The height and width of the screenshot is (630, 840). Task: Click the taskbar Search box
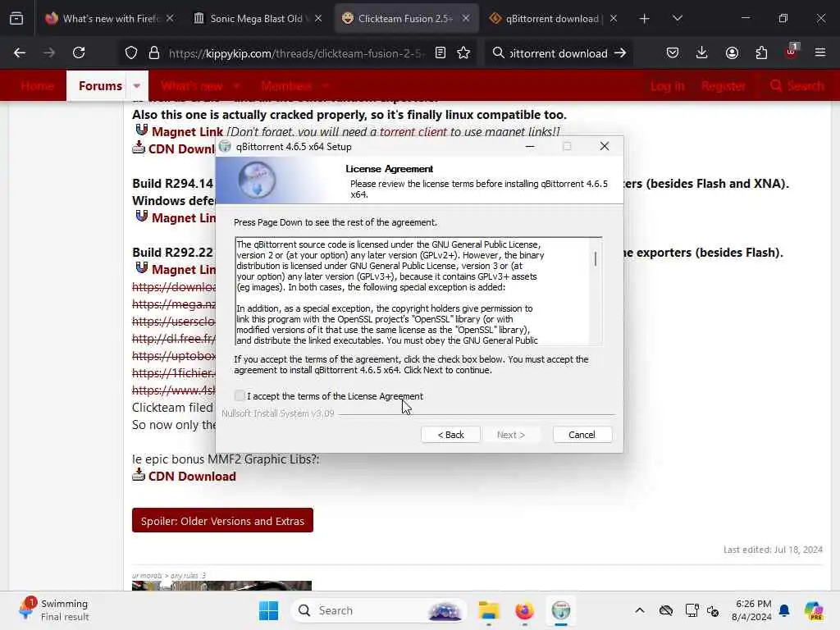tap(379, 610)
